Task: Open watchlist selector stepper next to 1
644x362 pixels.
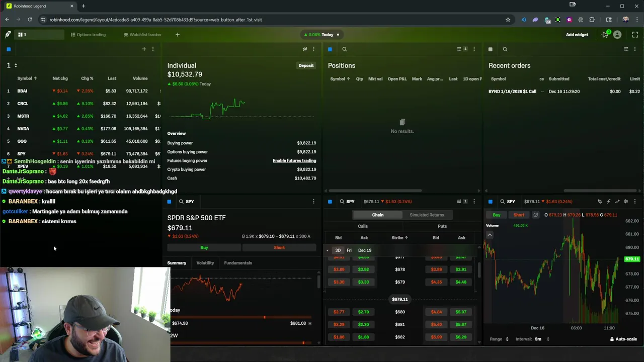Action: click(x=16, y=65)
